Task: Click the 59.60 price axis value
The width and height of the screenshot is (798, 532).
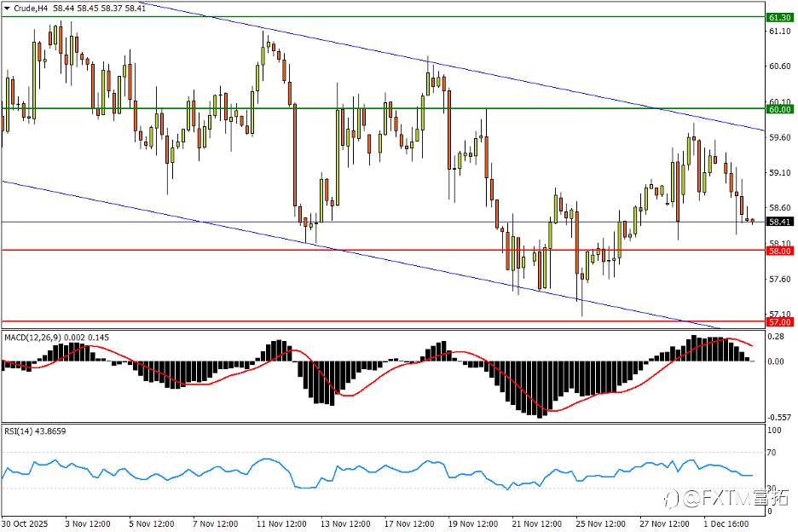Action: tap(780, 137)
